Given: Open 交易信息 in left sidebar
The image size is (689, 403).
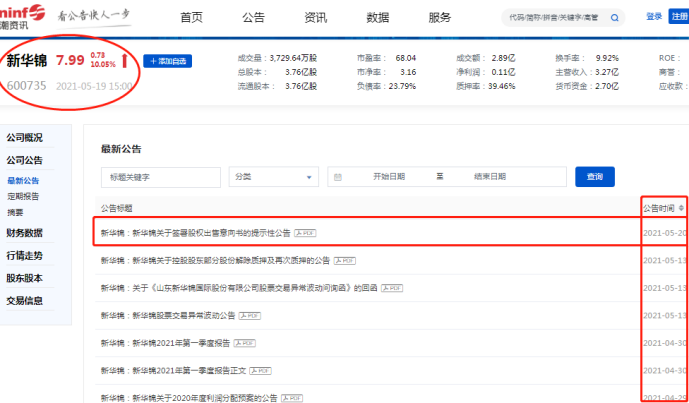Looking at the screenshot, I should pos(25,301).
